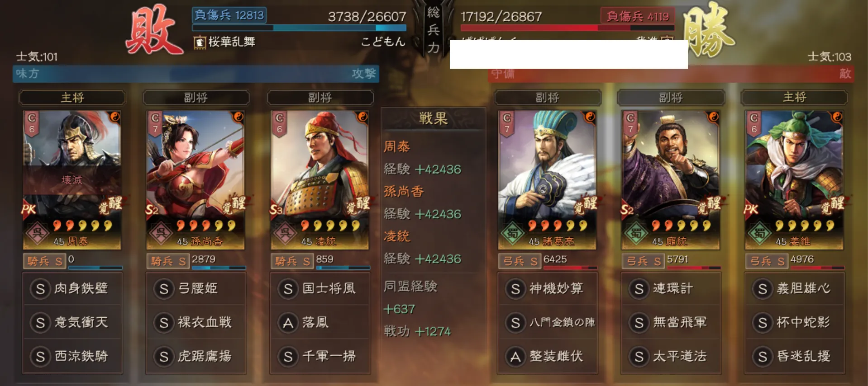
Task: Click the yin-yang icon on 諸葛亮's card
Action: coord(590,118)
